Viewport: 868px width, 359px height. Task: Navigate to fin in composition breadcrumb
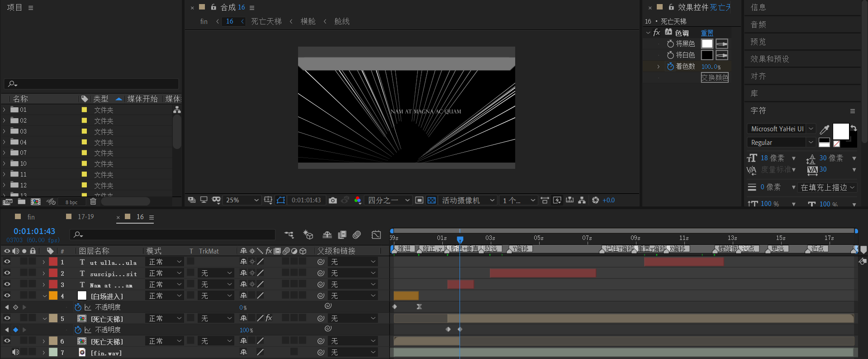(x=204, y=21)
